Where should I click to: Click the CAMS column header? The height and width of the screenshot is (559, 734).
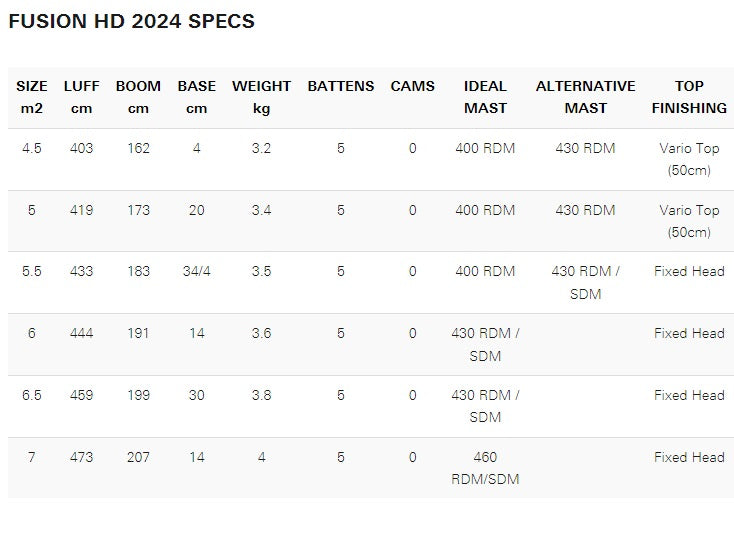413,87
